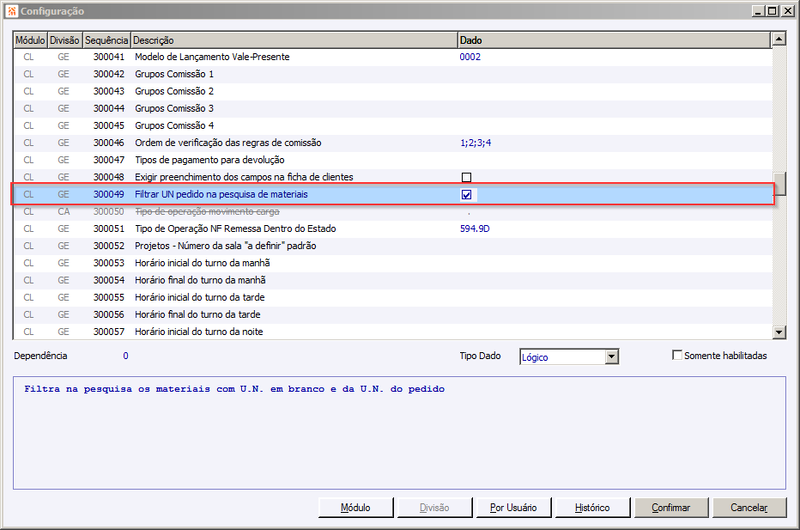Click the Descrição column header
The width and height of the screenshot is (800, 530).
coord(294,40)
